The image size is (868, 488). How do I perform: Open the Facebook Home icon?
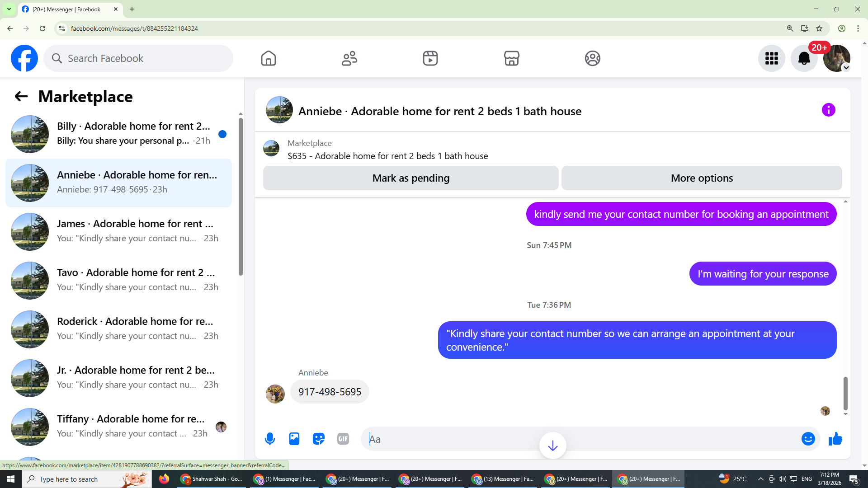(268, 58)
